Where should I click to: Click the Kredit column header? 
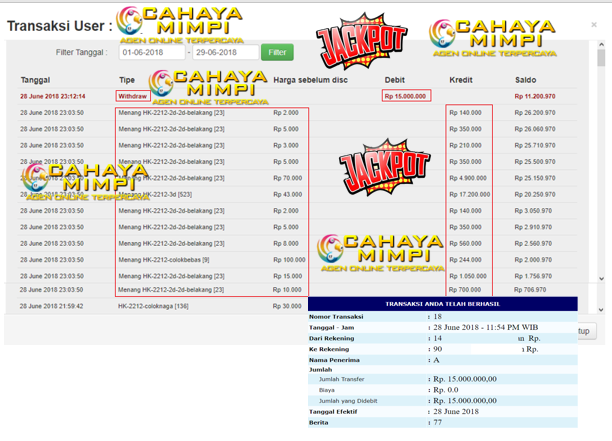(461, 80)
